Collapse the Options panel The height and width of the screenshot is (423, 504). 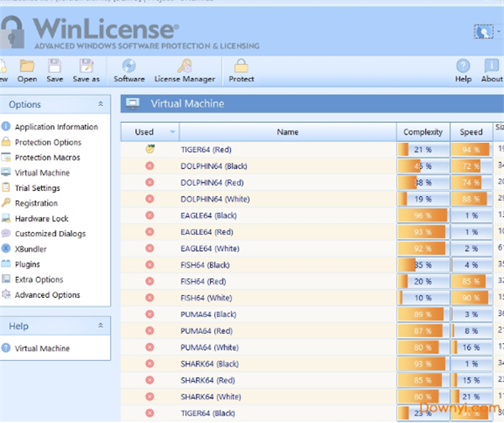pos(101,104)
